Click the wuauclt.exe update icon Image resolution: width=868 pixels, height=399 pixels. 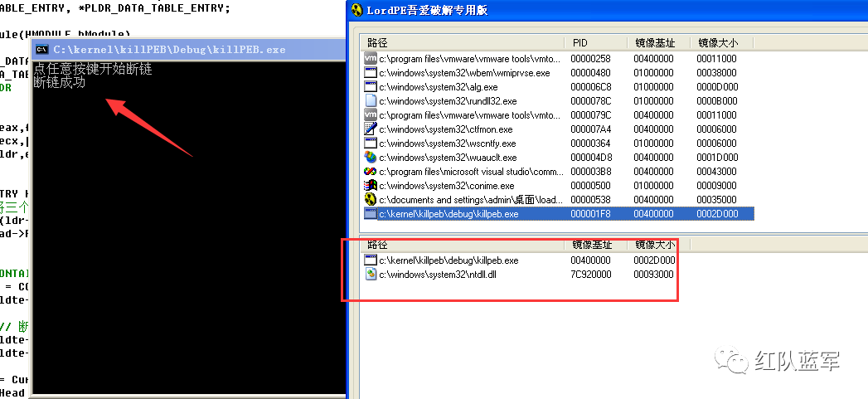pyautogui.click(x=371, y=158)
